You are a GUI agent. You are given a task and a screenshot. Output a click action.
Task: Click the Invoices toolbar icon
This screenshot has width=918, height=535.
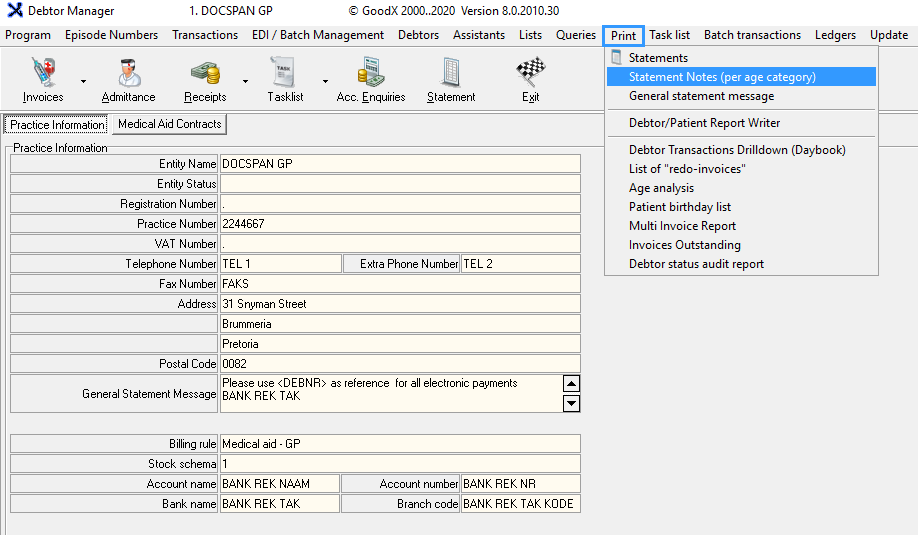click(x=42, y=73)
